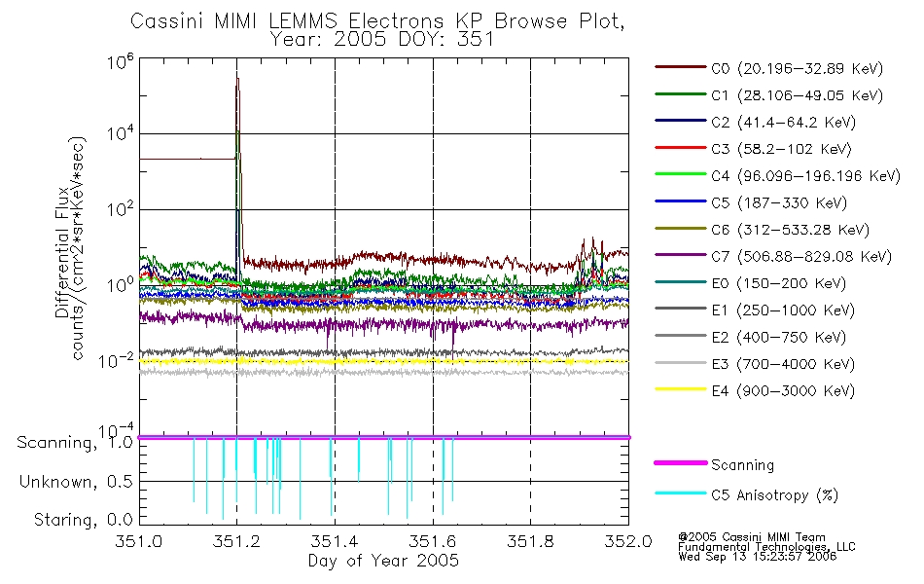This screenshot has height=584, width=924.
Task: Click the 10^-2 y-axis tick label
Action: 116,360
